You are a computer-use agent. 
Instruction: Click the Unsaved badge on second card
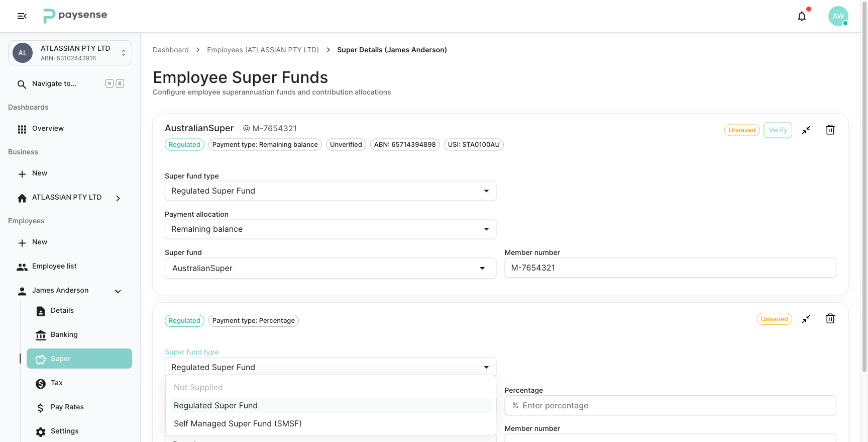[774, 319]
